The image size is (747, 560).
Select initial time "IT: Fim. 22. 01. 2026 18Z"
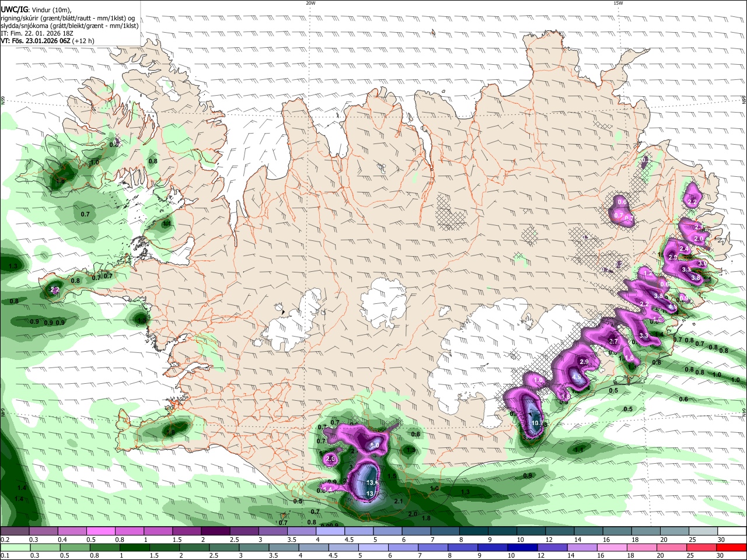click(x=37, y=34)
